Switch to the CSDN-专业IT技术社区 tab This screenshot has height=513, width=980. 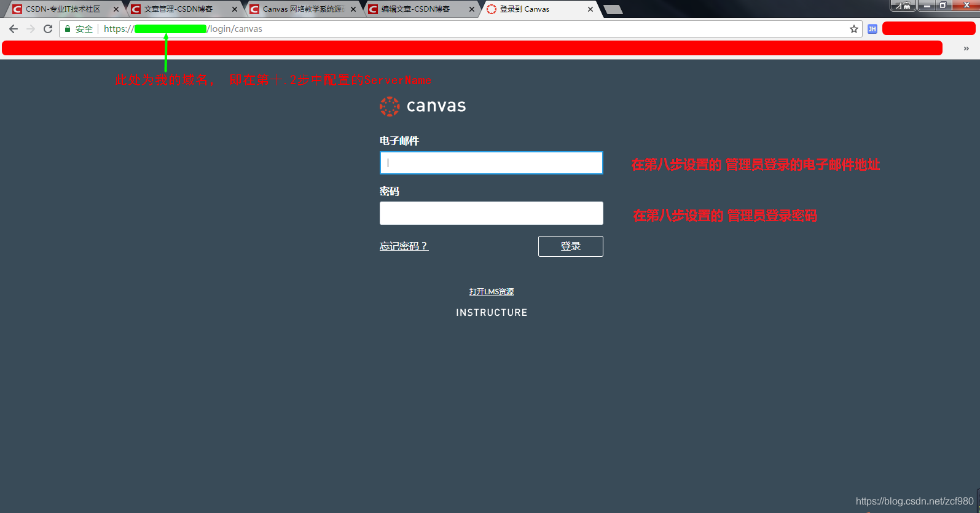pos(63,9)
